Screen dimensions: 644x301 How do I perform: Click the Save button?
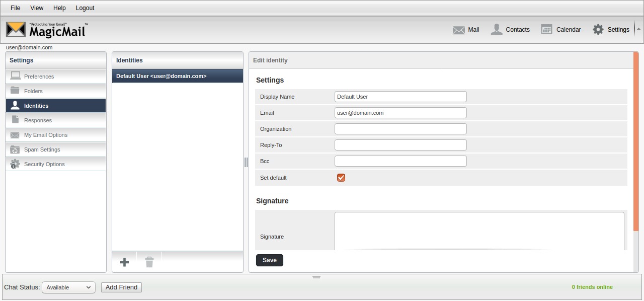[270, 260]
